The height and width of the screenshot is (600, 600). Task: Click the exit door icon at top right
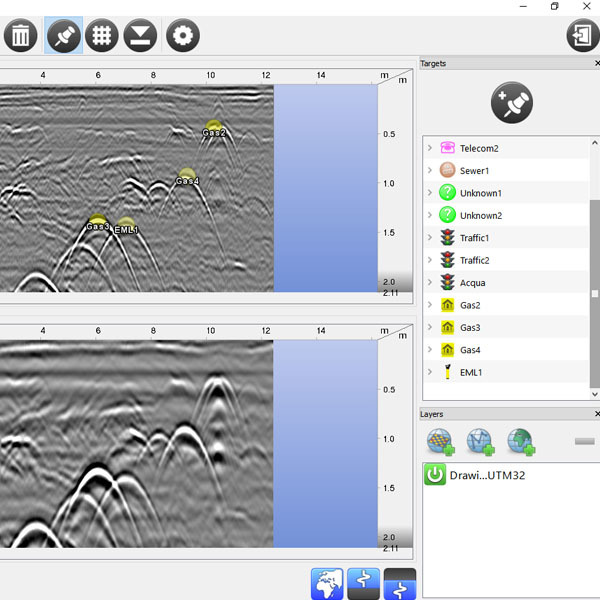pyautogui.click(x=581, y=36)
